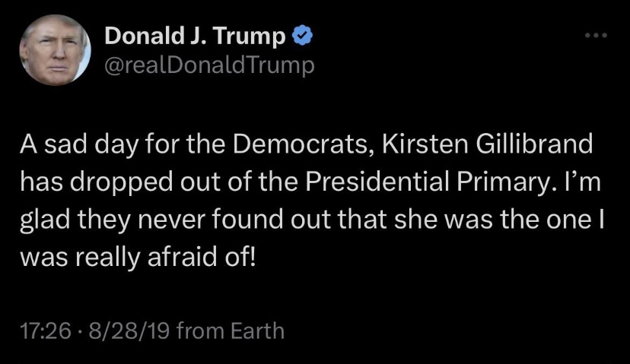Click the blue verified checkmark badge
The width and height of the screenshot is (630, 364).
pos(302,35)
